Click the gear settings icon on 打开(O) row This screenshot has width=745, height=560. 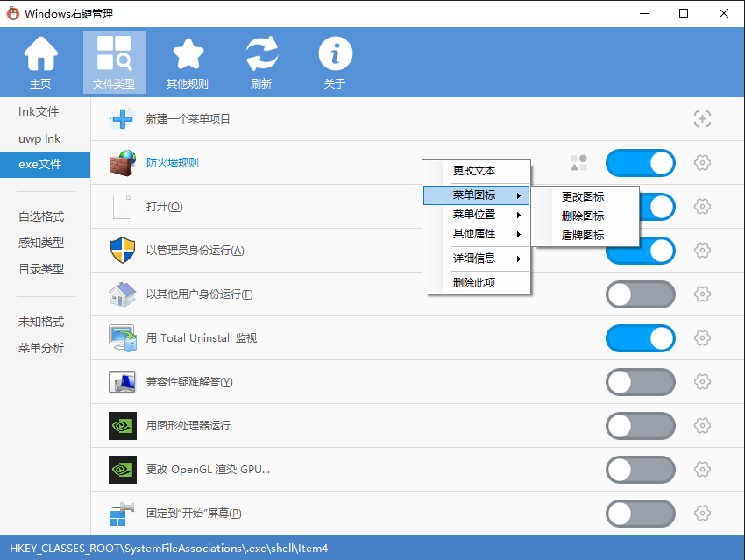point(702,207)
